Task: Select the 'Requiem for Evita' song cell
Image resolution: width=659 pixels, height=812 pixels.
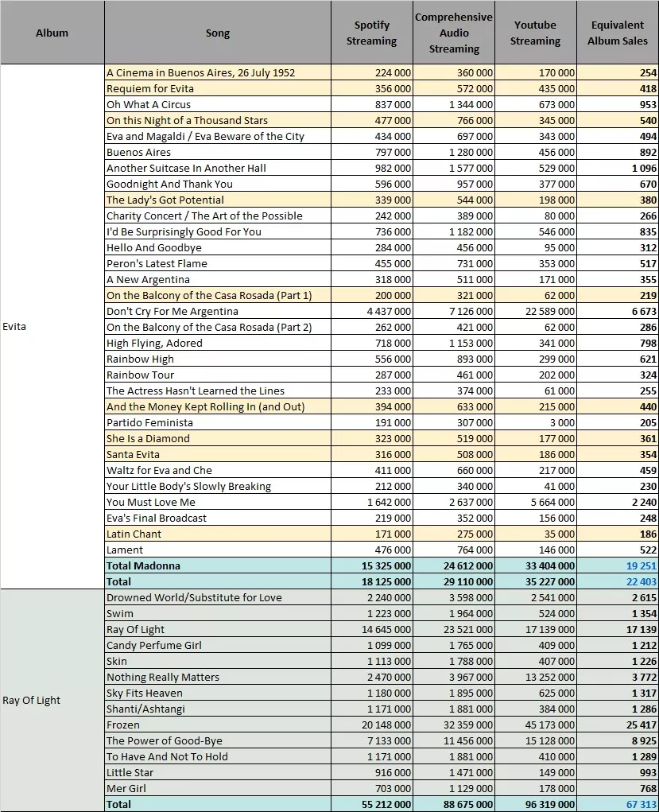Action: [218, 88]
